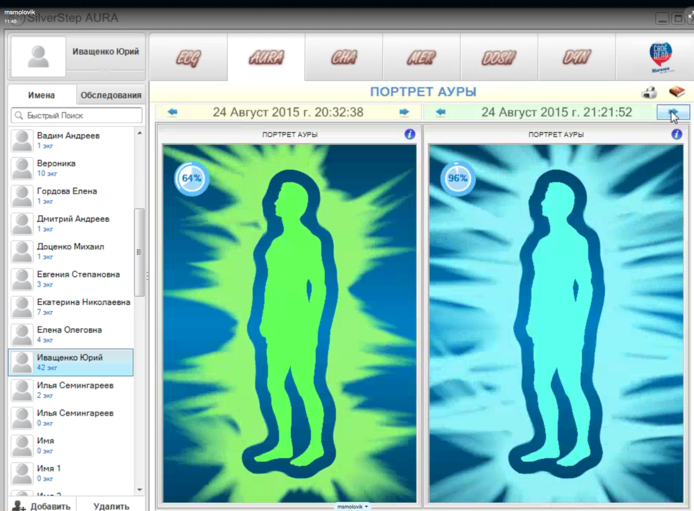Click the Быстрый Поиск search field
694x511 pixels.
[x=77, y=115]
